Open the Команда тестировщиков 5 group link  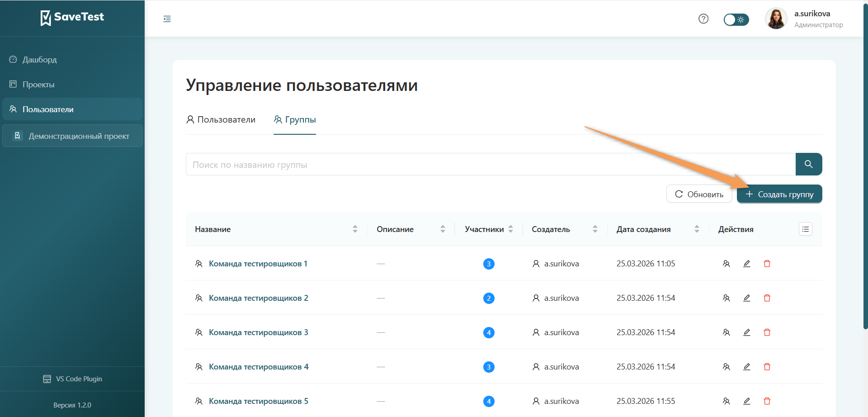[x=258, y=401]
